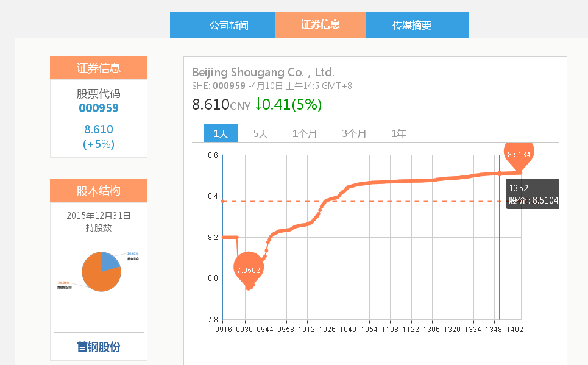Click the shareholding pie chart
Viewport: 588px width, 365px height.
pyautogui.click(x=102, y=271)
